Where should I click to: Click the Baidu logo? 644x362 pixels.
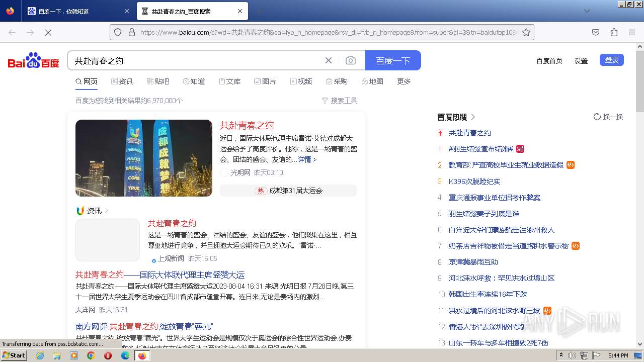pyautogui.click(x=33, y=60)
